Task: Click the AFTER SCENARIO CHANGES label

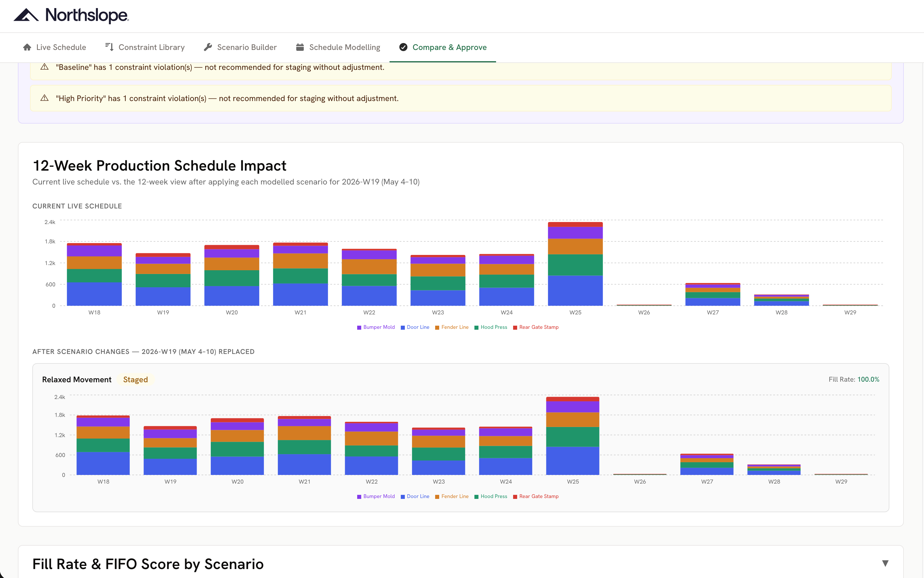Action: click(x=143, y=352)
